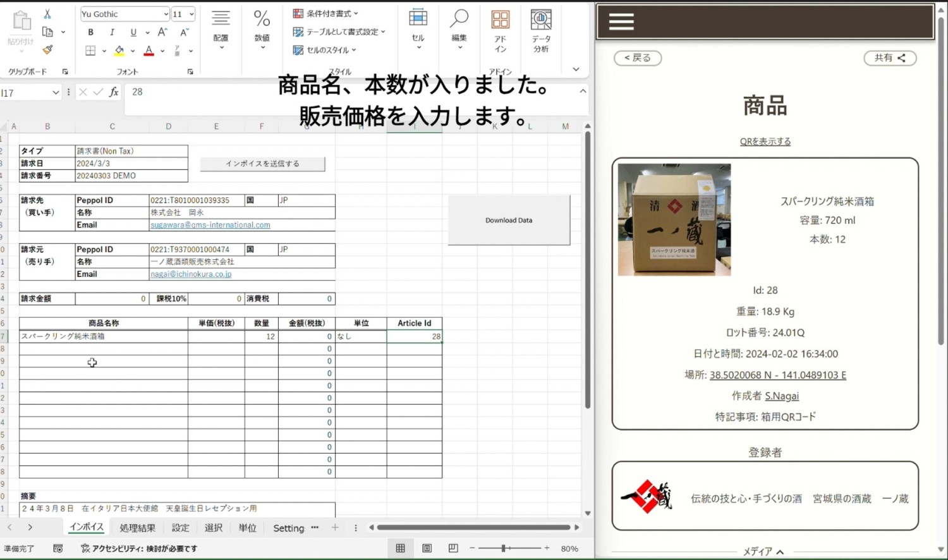
Task: Switch to Page Layout view
Action: click(x=427, y=549)
